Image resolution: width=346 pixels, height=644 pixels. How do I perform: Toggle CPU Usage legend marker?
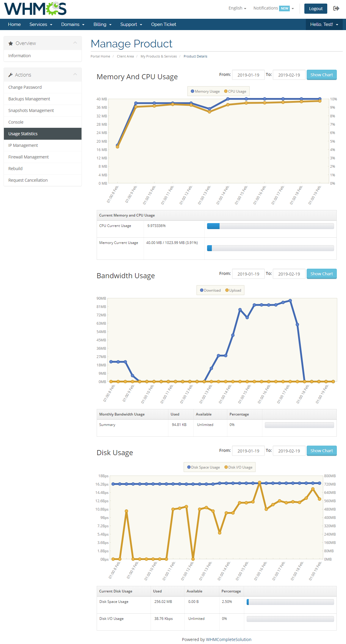226,91
